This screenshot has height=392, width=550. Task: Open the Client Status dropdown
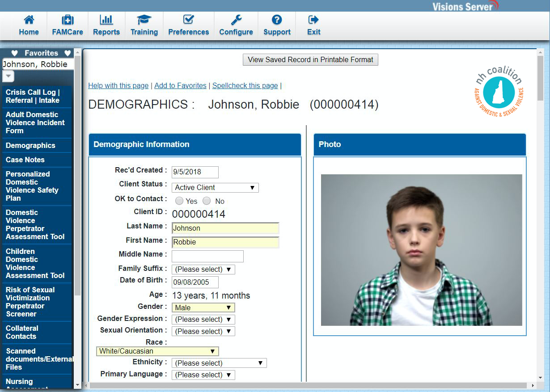coord(215,188)
